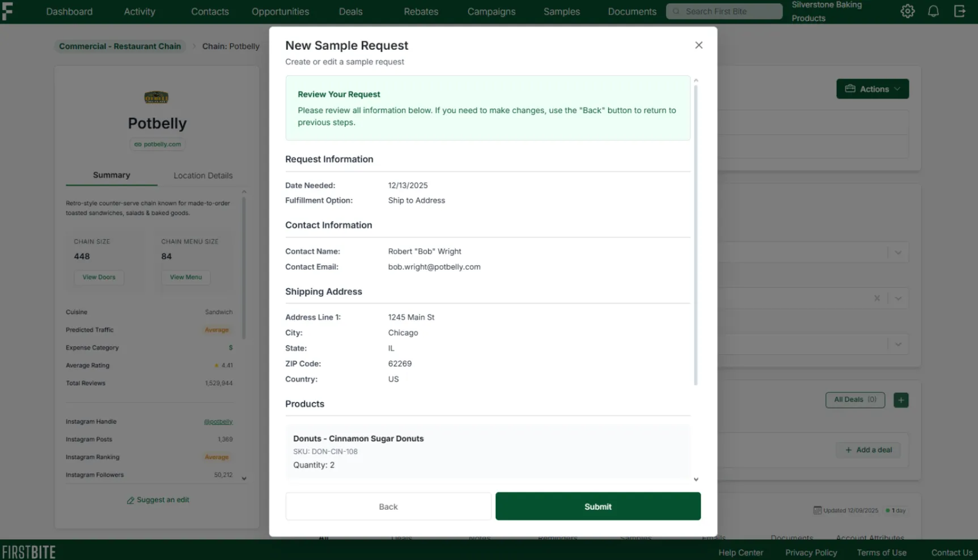
Task: Click the Potbelly logo thumbnail
Action: pyautogui.click(x=156, y=97)
